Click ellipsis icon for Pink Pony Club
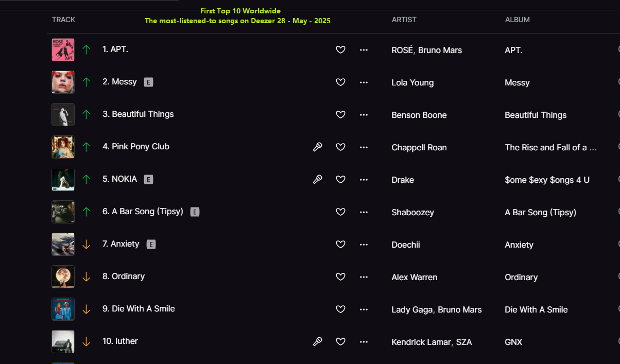 pyautogui.click(x=364, y=147)
